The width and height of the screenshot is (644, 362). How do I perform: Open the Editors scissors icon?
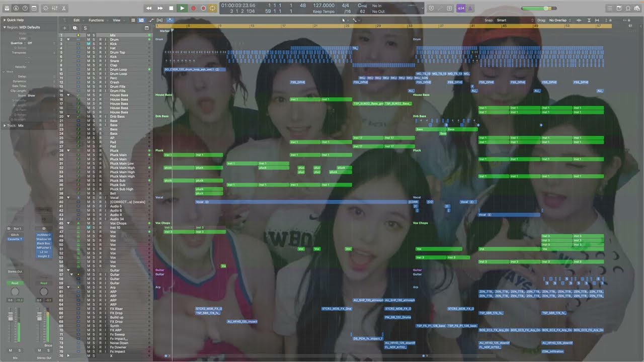pyautogui.click(x=64, y=8)
